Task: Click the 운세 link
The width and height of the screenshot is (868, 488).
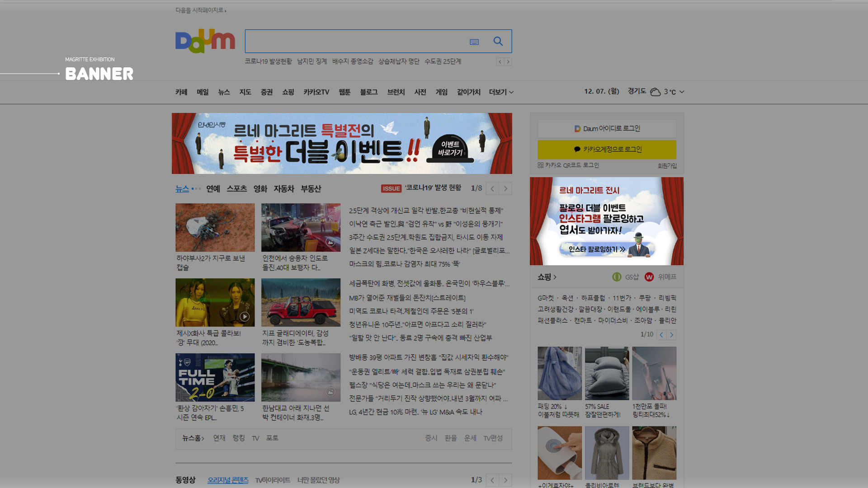Action: pos(470,438)
